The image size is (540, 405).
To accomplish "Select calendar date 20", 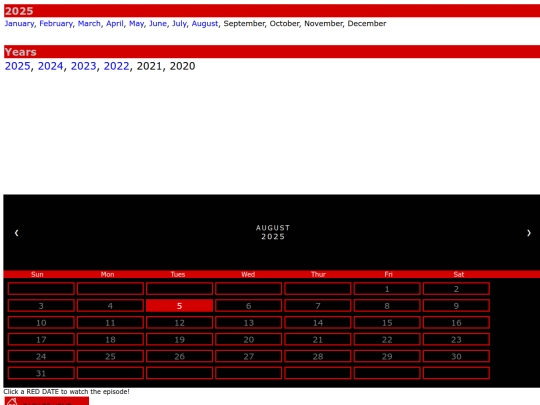I will [x=249, y=340].
